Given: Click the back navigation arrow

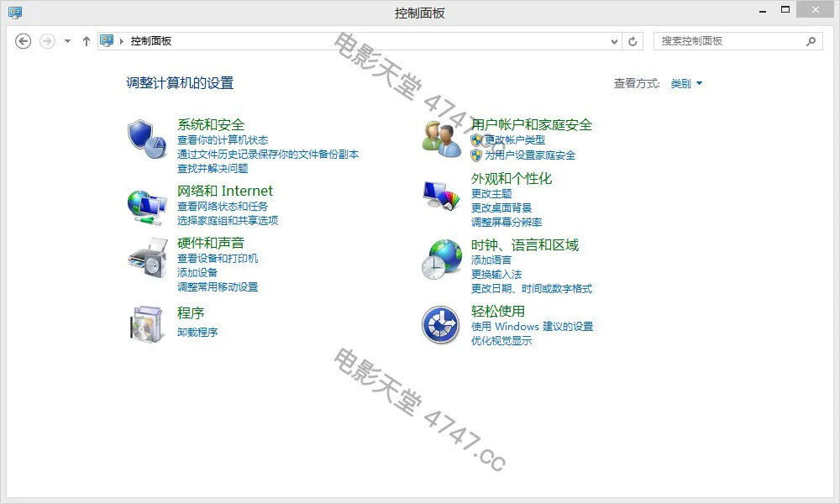Looking at the screenshot, I should (24, 41).
